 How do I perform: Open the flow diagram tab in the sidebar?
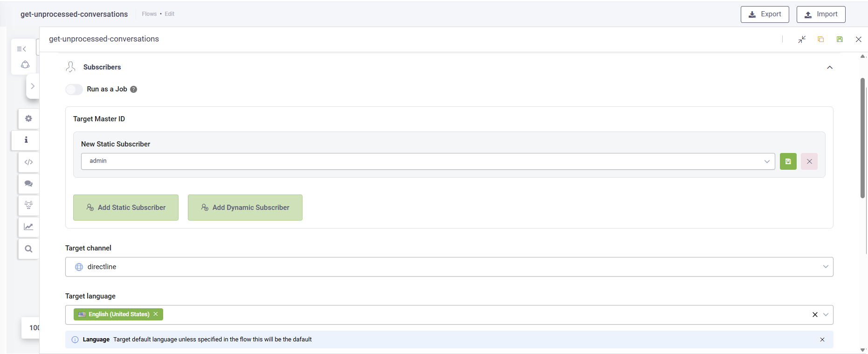pyautogui.click(x=28, y=205)
